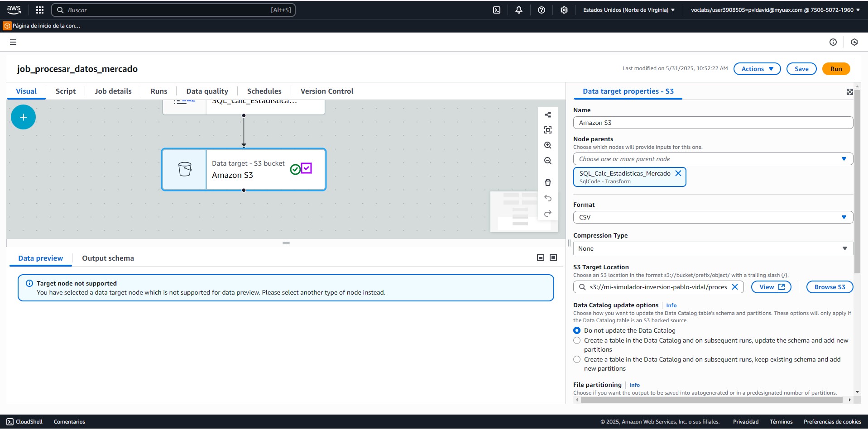Open the Términos footer link
The height and width of the screenshot is (429, 868).
tap(781, 422)
